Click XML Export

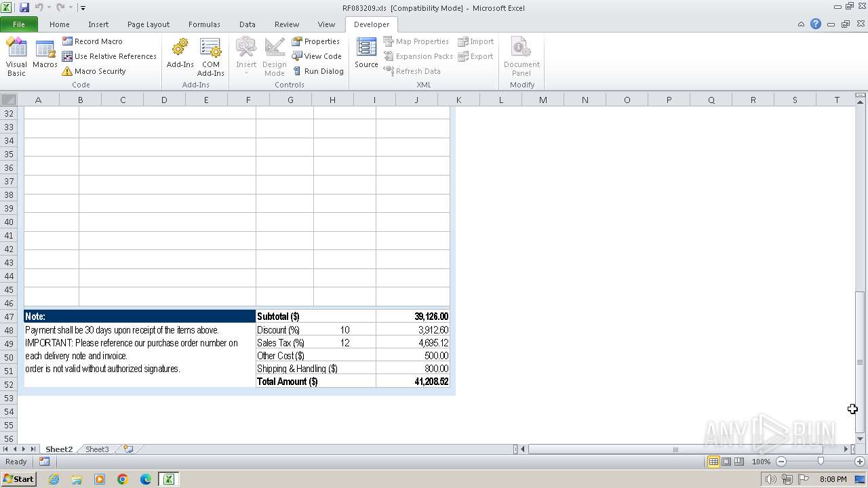coord(475,56)
